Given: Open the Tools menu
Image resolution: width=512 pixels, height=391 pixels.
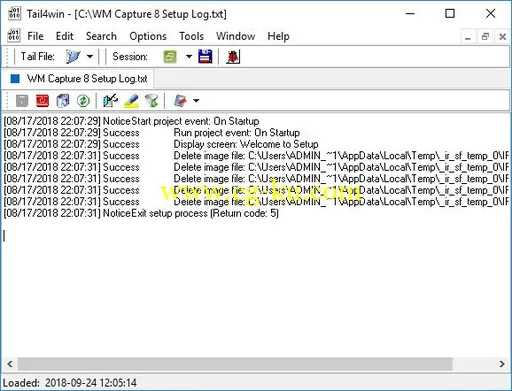Looking at the screenshot, I should click(x=191, y=36).
